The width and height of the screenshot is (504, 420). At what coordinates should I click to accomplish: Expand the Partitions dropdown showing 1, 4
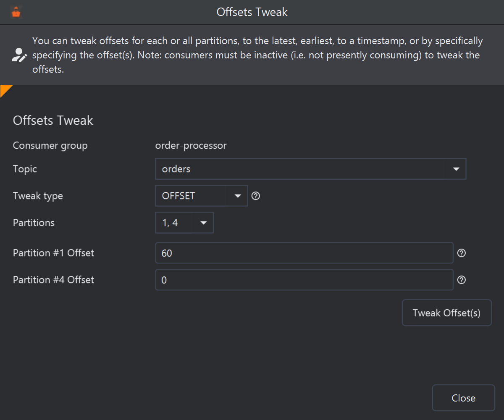pos(184,223)
